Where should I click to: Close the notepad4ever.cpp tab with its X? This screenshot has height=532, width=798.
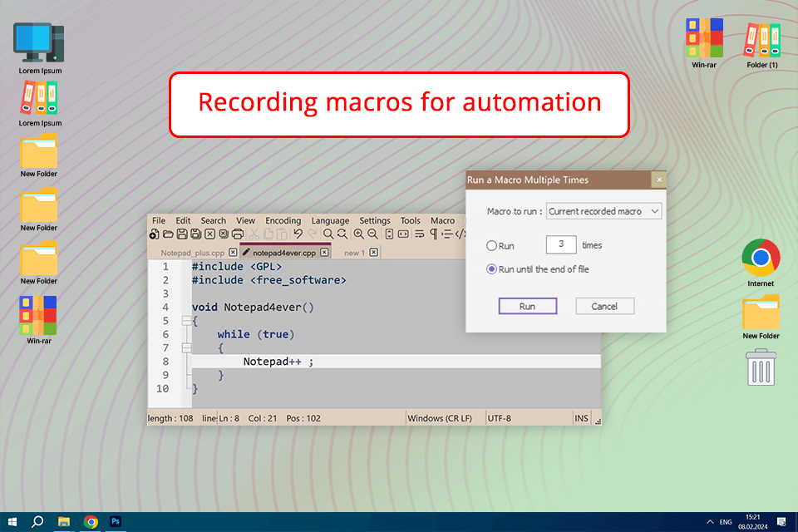point(324,253)
